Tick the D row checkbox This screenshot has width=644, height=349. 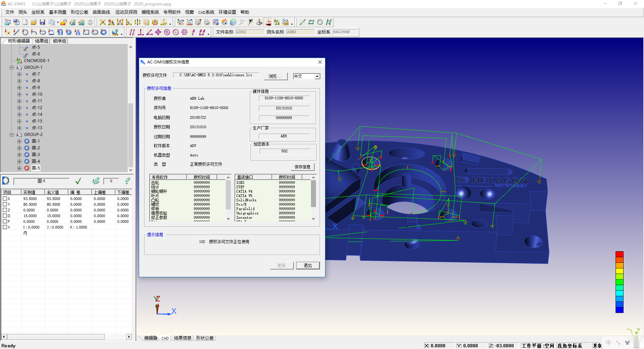(x=5, y=216)
